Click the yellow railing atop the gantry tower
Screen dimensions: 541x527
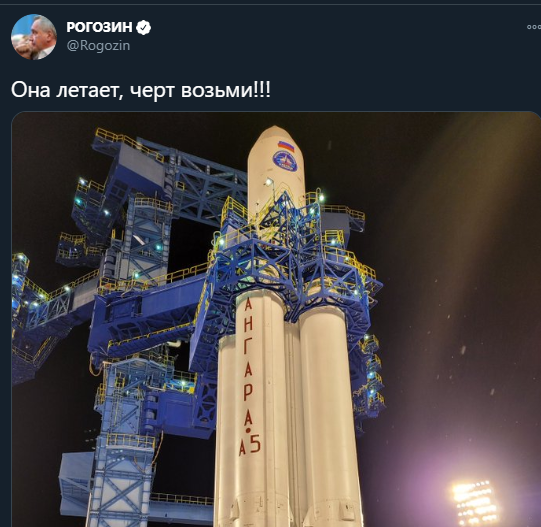click(x=128, y=143)
